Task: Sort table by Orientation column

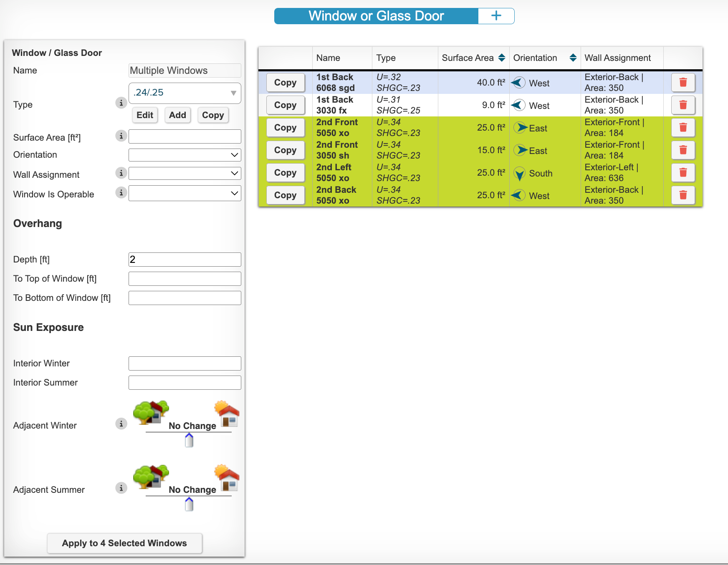Action: 573,58
